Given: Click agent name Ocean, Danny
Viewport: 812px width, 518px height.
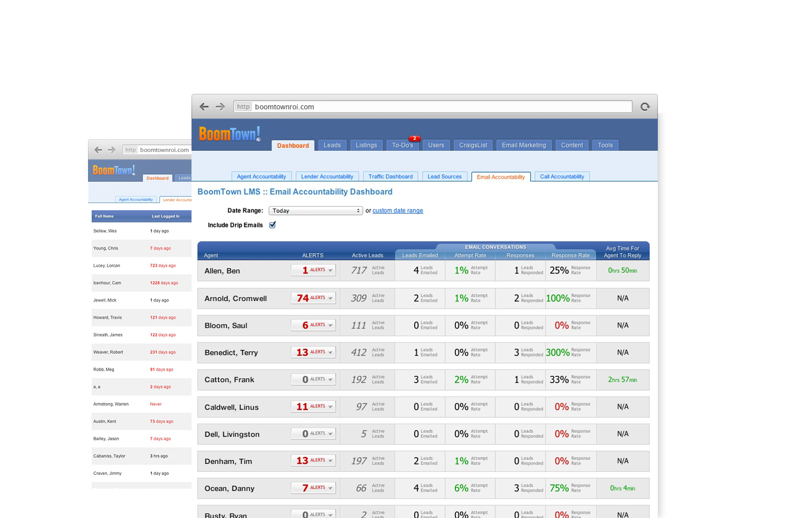Looking at the screenshot, I should coord(229,489).
